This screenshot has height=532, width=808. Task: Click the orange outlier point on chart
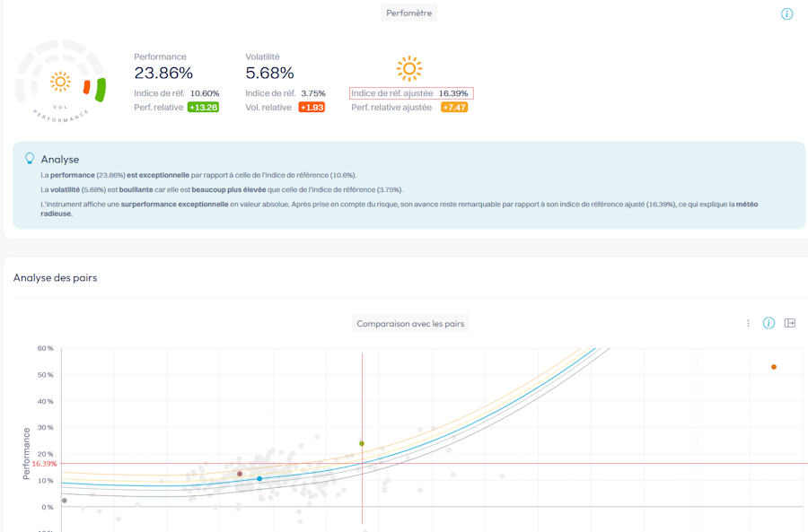[x=774, y=367]
